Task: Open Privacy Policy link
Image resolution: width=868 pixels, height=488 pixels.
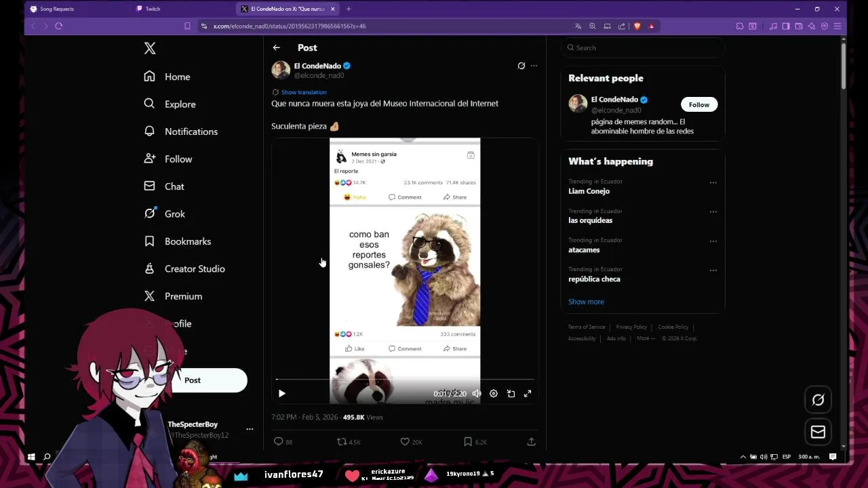Action: (631, 327)
